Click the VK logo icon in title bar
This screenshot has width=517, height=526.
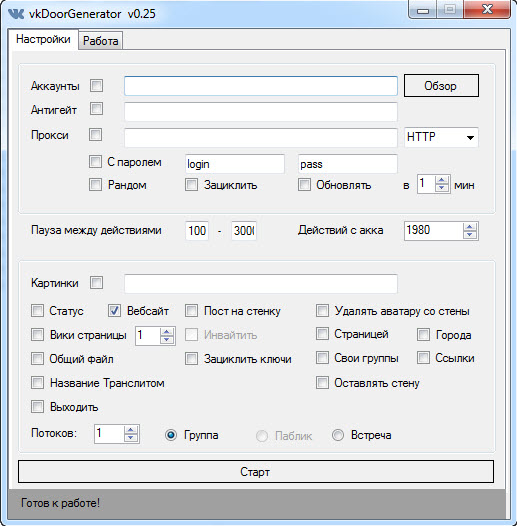pos(16,14)
